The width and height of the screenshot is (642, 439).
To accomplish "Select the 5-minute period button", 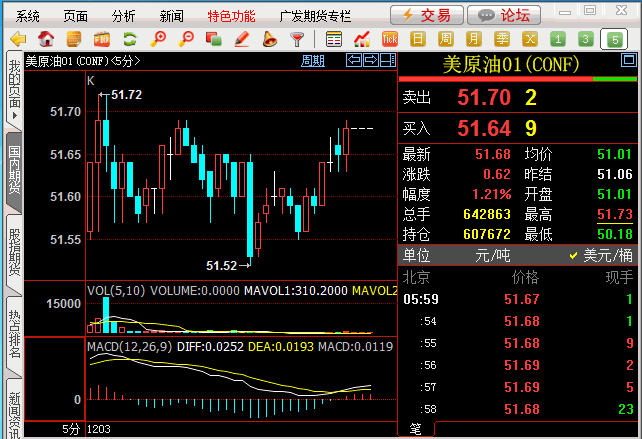I will pos(614,39).
